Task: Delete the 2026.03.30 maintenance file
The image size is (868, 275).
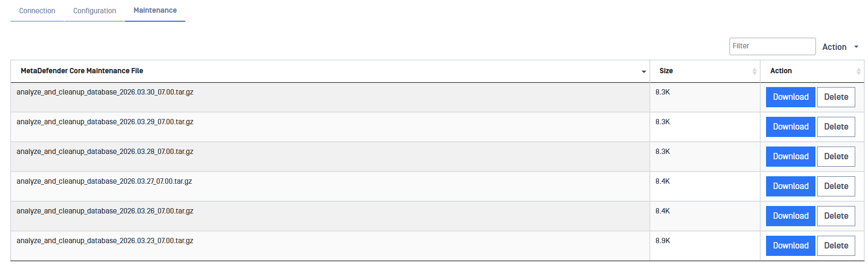Action: (x=836, y=97)
